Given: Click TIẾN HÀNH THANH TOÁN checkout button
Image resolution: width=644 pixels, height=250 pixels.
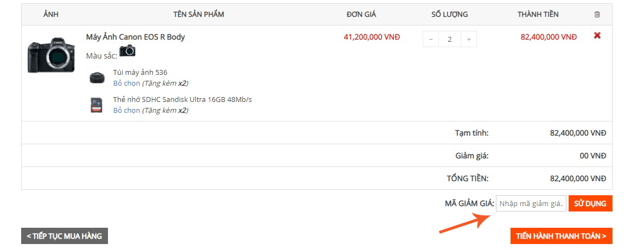Looking at the screenshot, I should pos(562,236).
